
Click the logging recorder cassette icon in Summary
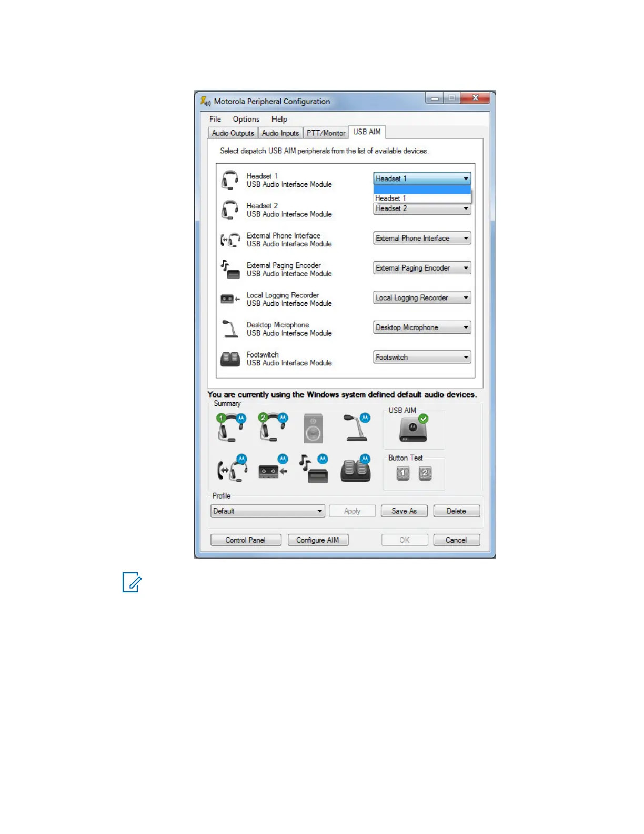273,467
